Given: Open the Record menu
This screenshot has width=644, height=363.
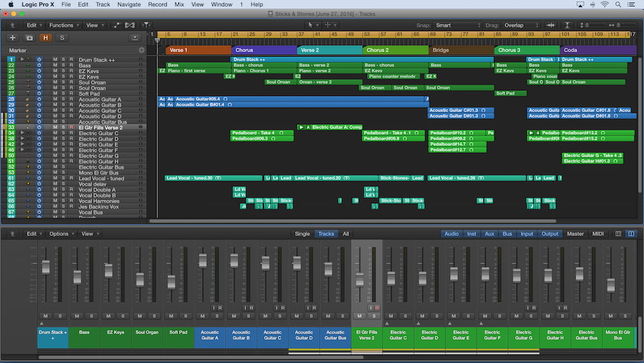Looking at the screenshot, I should pyautogui.click(x=158, y=5).
